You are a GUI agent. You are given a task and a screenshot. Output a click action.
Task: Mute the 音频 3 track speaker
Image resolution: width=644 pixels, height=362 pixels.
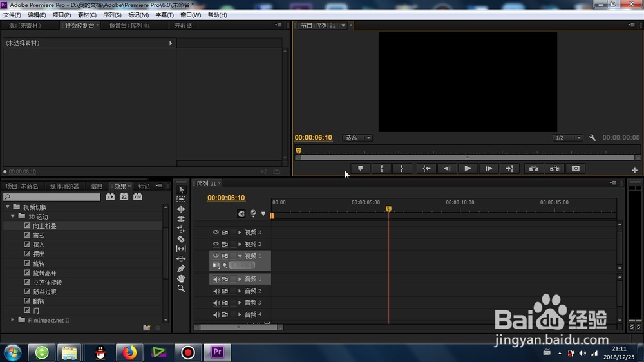click(216, 303)
